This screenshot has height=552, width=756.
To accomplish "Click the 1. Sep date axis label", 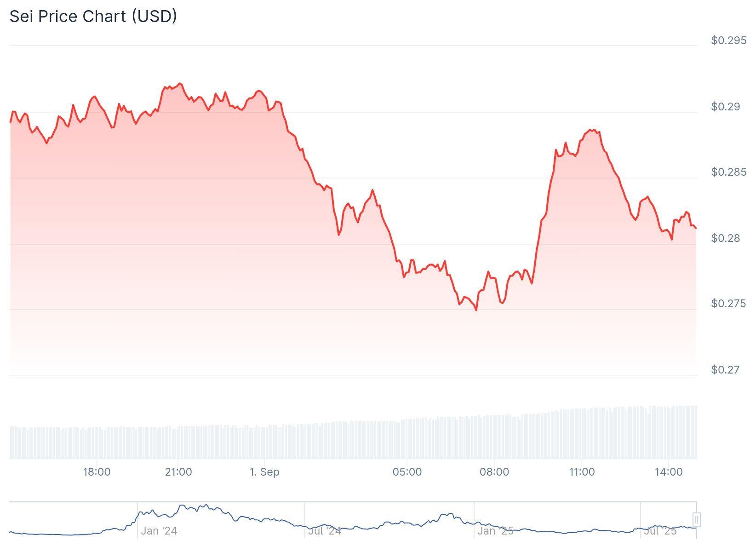I will point(264,472).
